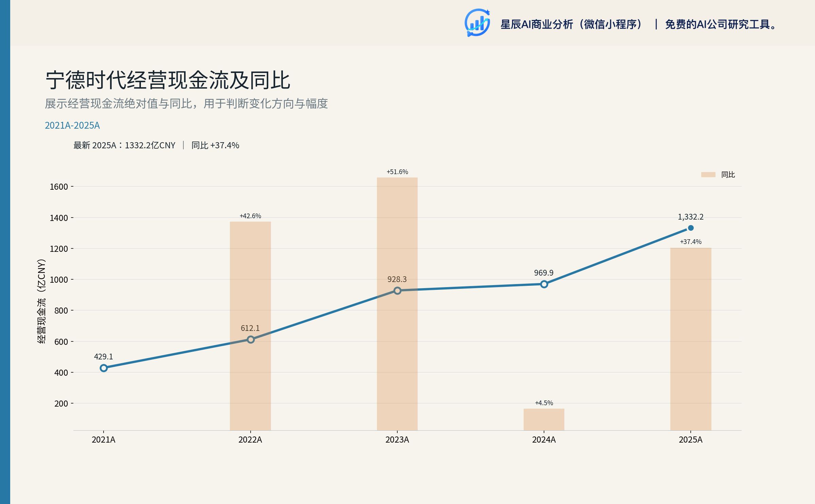Click the 2021A data point marker

point(104,368)
